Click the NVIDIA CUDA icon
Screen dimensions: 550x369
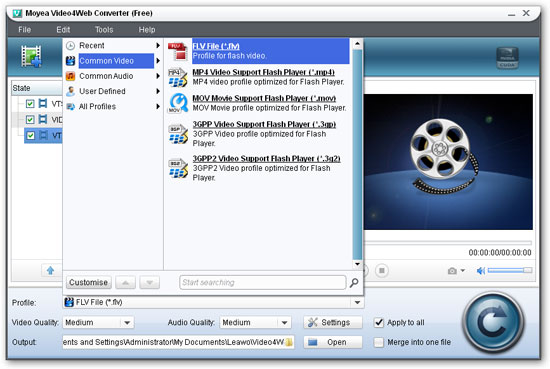click(507, 58)
